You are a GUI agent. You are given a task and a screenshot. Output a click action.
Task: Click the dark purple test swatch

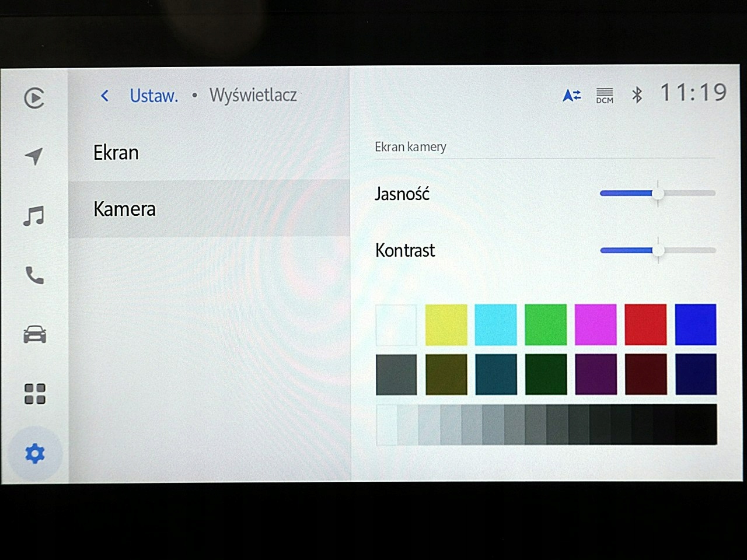(595, 374)
